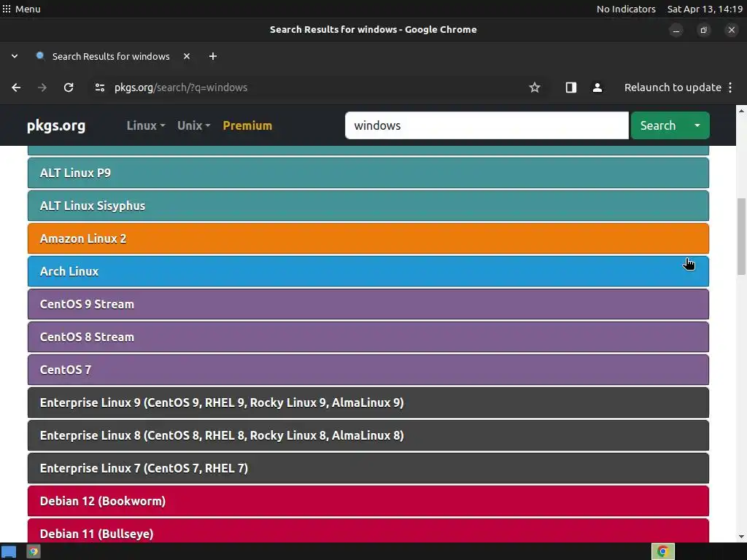747x560 pixels.
Task: Open the system Menu
Action: click(x=21, y=9)
